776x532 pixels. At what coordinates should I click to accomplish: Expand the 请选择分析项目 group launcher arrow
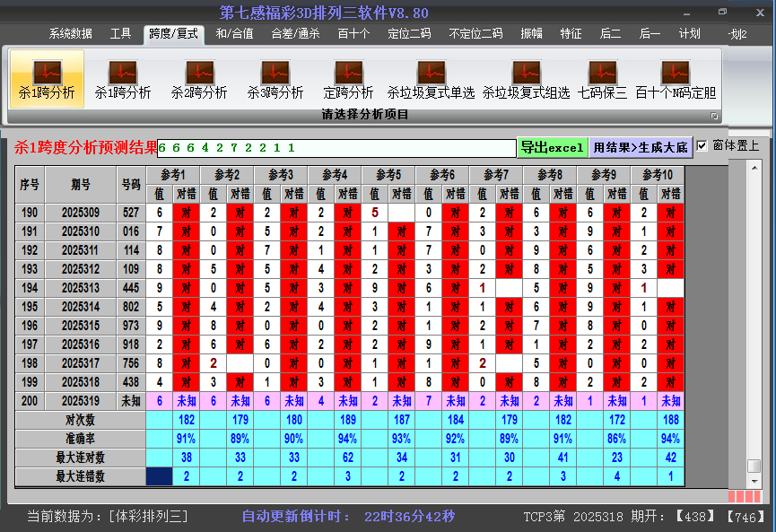pos(714,116)
